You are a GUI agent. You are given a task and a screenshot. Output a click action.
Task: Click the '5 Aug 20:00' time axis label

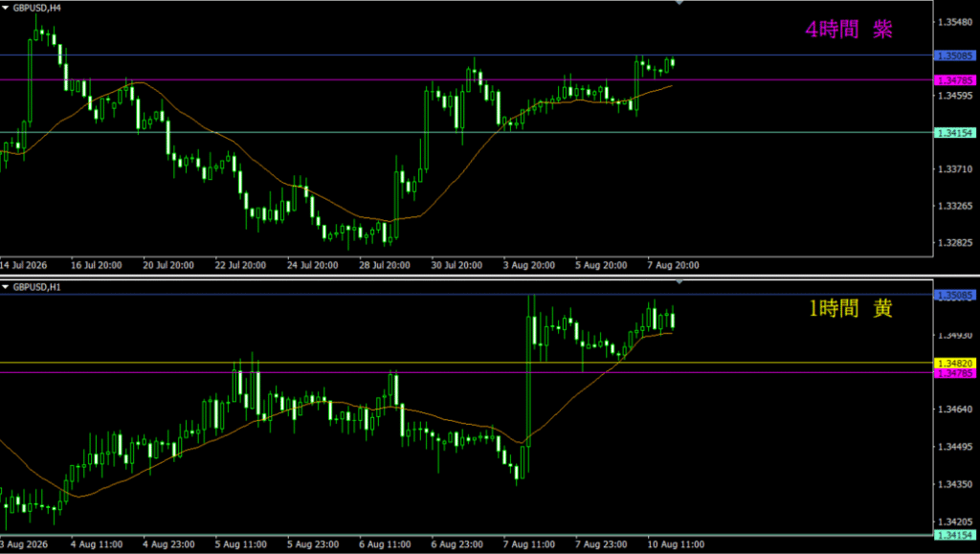601,265
